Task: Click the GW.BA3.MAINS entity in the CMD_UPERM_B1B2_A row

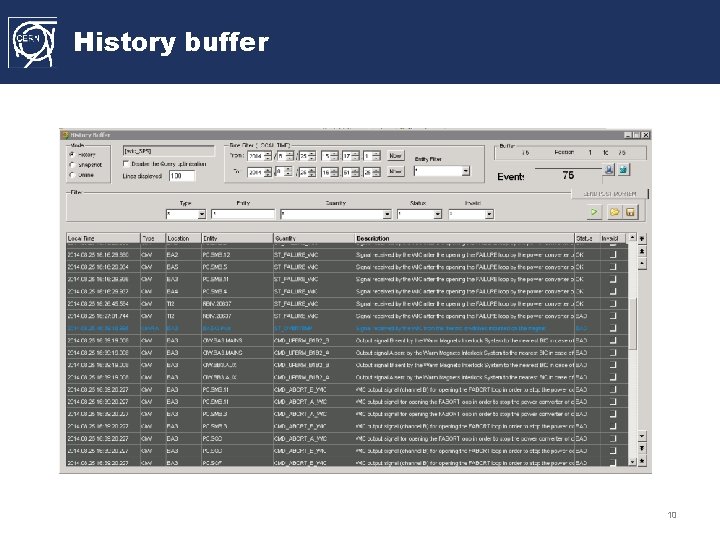Action: pyautogui.click(x=223, y=353)
